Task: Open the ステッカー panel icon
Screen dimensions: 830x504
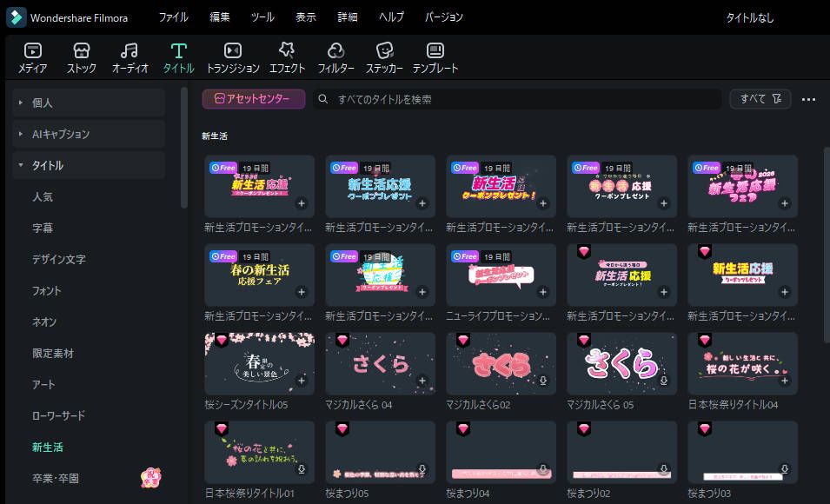Action: pyautogui.click(x=383, y=57)
